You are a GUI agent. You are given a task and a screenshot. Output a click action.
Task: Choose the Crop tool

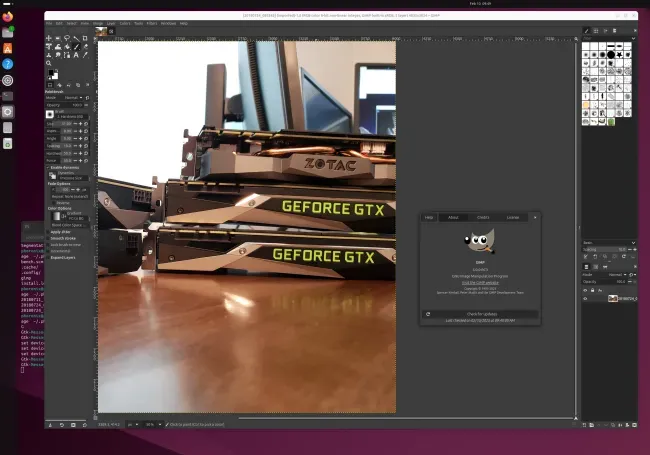[x=85, y=38]
